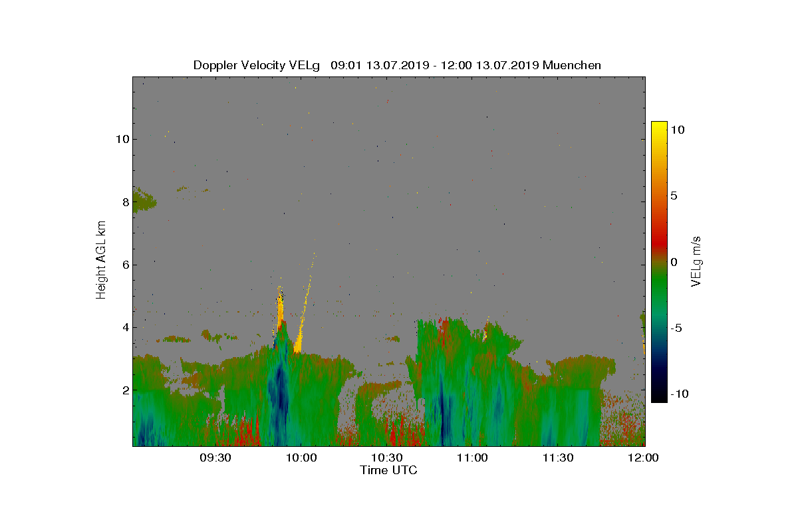Pick the yellow top of the colorbar
Image resolution: width=798 pixels, height=532 pixels.
(659, 126)
